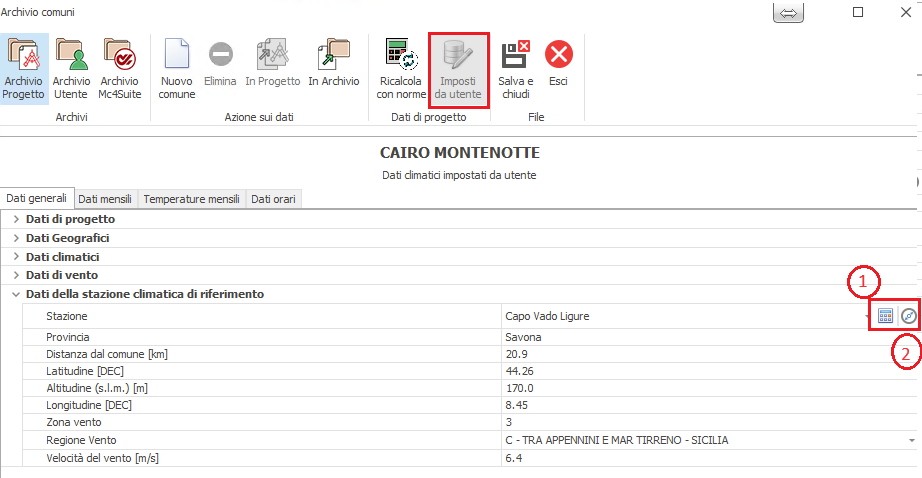Image resolution: width=922 pixels, height=478 pixels.
Task: Switch to the Dati mensili tab
Action: click(x=105, y=199)
